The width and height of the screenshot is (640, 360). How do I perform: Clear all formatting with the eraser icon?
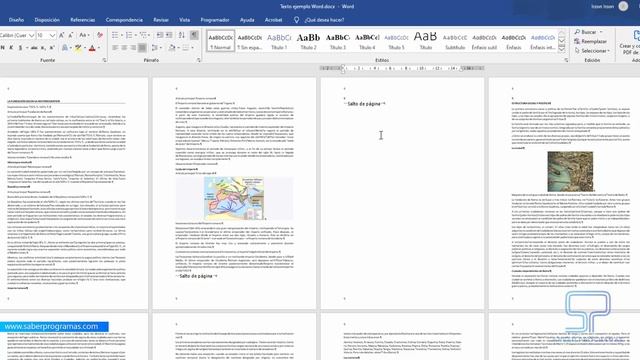100,36
